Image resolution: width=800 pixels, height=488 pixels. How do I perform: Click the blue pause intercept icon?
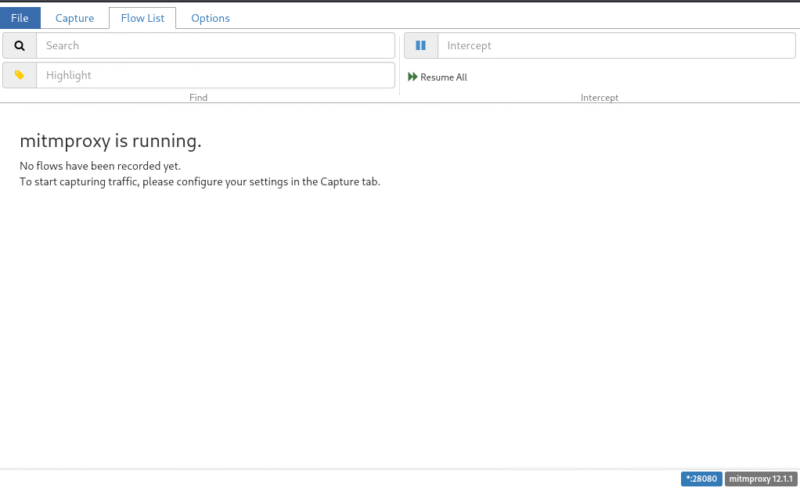[420, 45]
